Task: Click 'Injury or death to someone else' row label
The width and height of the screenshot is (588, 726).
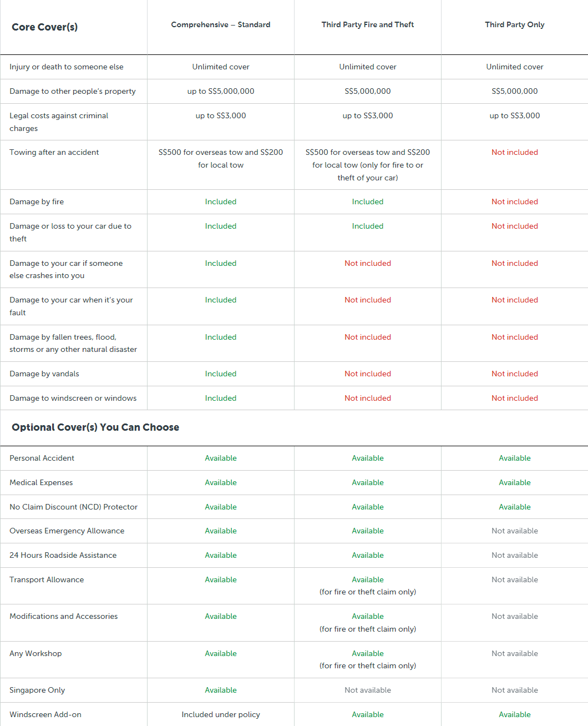Action: (67, 67)
